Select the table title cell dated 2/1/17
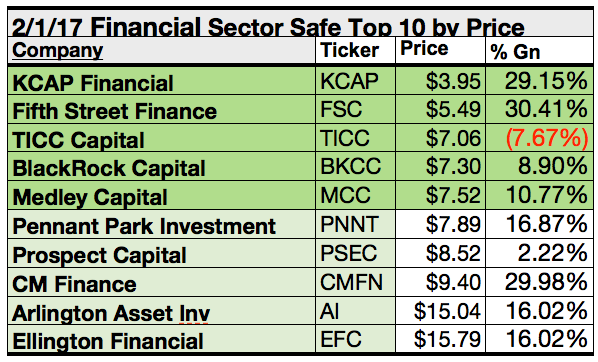This screenshot has width=598, height=362. click(x=301, y=22)
